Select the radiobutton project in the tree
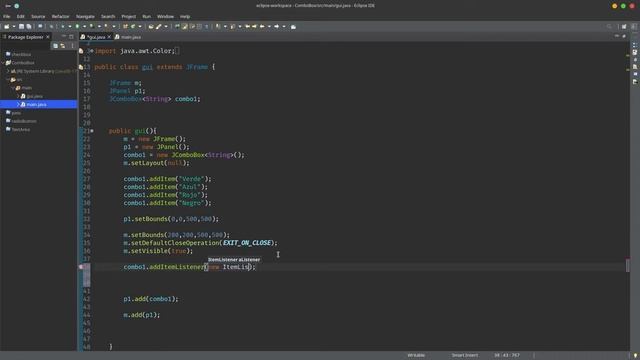The width and height of the screenshot is (640, 360). pos(24,121)
